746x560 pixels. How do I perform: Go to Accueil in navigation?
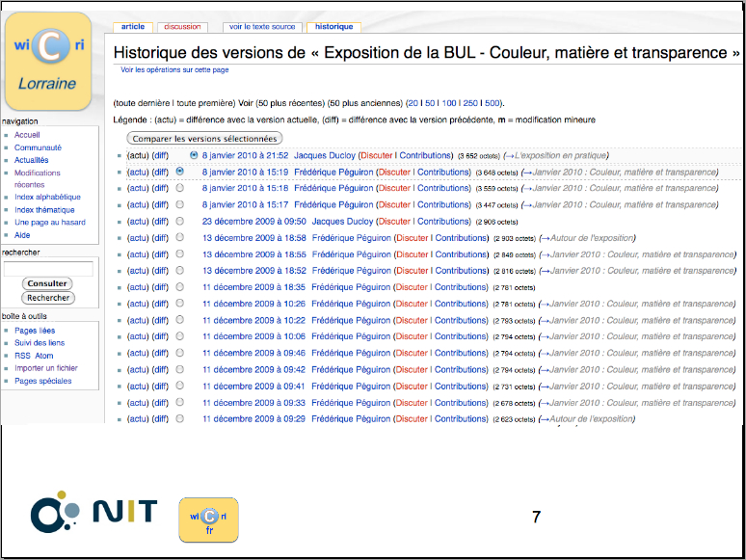[x=27, y=135]
